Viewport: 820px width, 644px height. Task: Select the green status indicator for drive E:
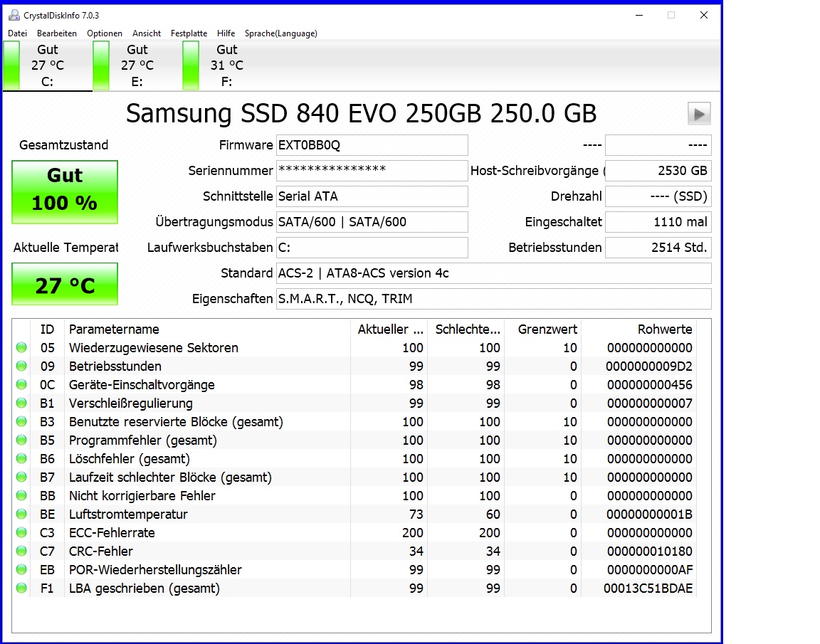[x=101, y=65]
